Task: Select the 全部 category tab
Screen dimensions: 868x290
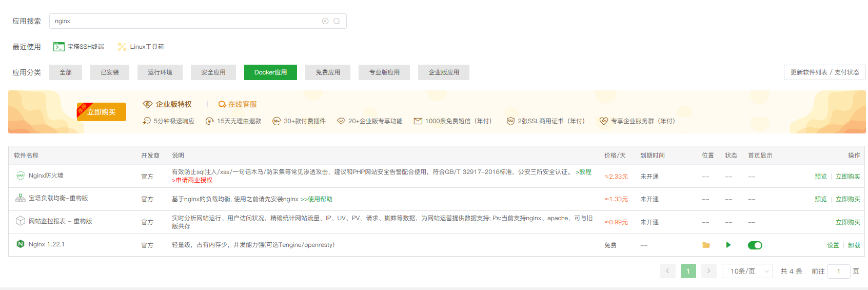Action: [66, 72]
